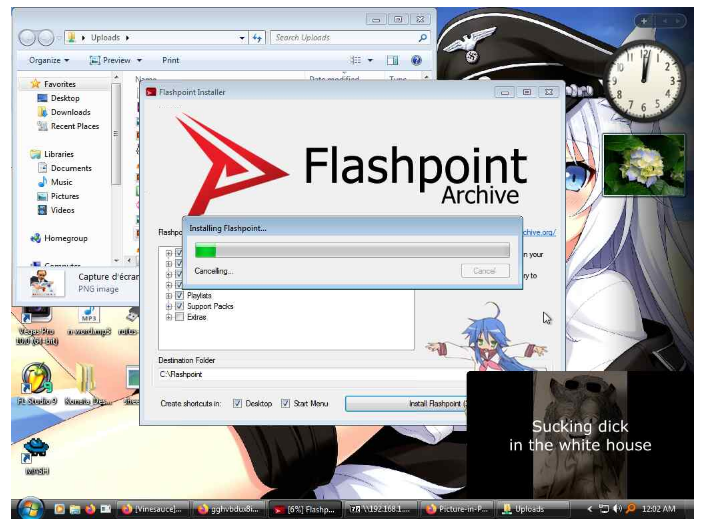Image resolution: width=704 pixels, height=527 pixels.
Task: Switch to the gghvbdux8i Firefox taskbar window
Action: [x=230, y=509]
